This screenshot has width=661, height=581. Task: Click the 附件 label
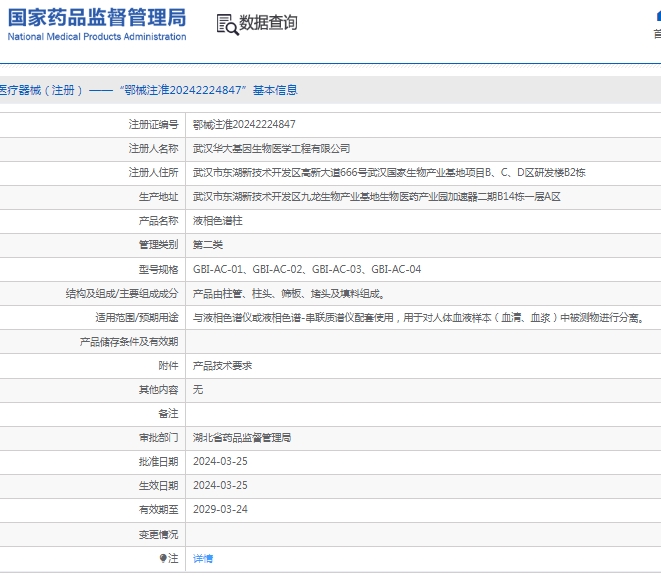point(168,366)
